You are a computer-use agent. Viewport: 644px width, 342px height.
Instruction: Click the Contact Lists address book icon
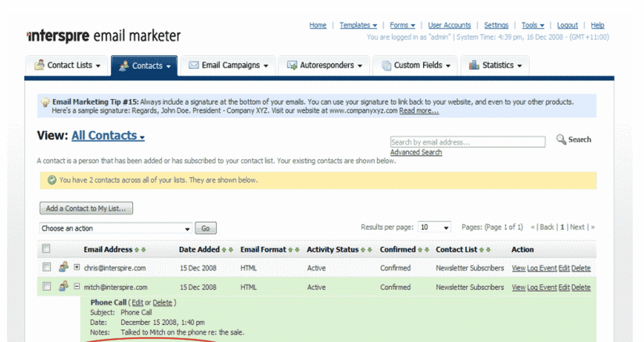tap(39, 65)
